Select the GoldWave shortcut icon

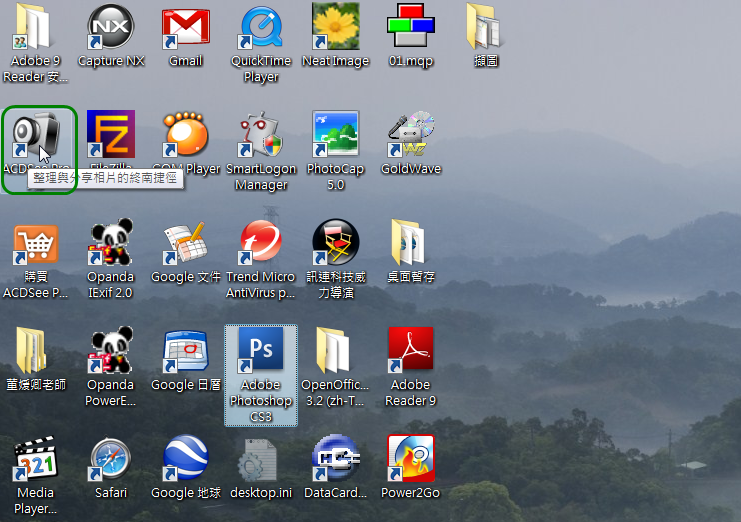click(410, 134)
